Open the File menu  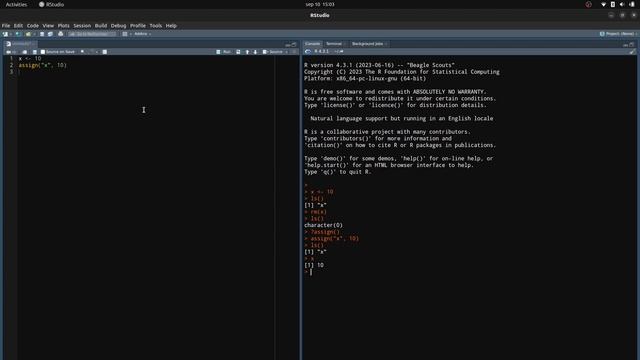pos(6,25)
